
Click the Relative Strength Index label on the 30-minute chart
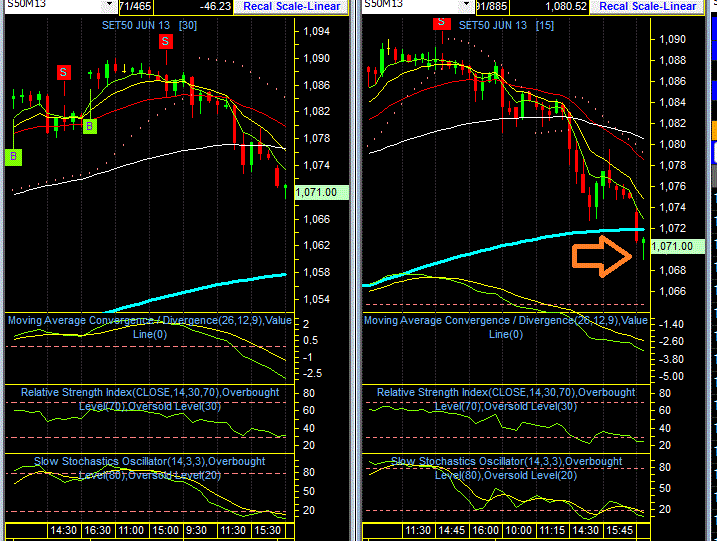pos(150,399)
